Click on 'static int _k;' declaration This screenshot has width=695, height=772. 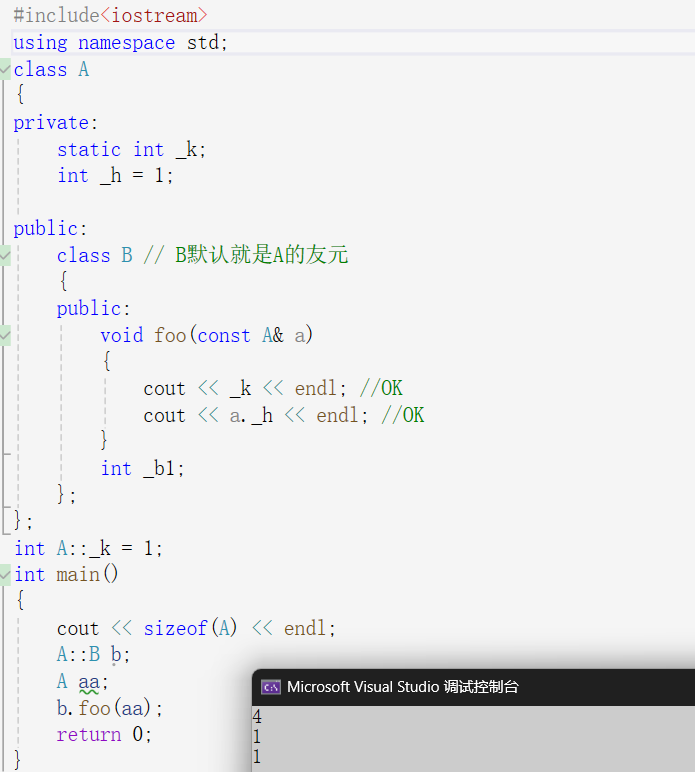[x=131, y=150]
